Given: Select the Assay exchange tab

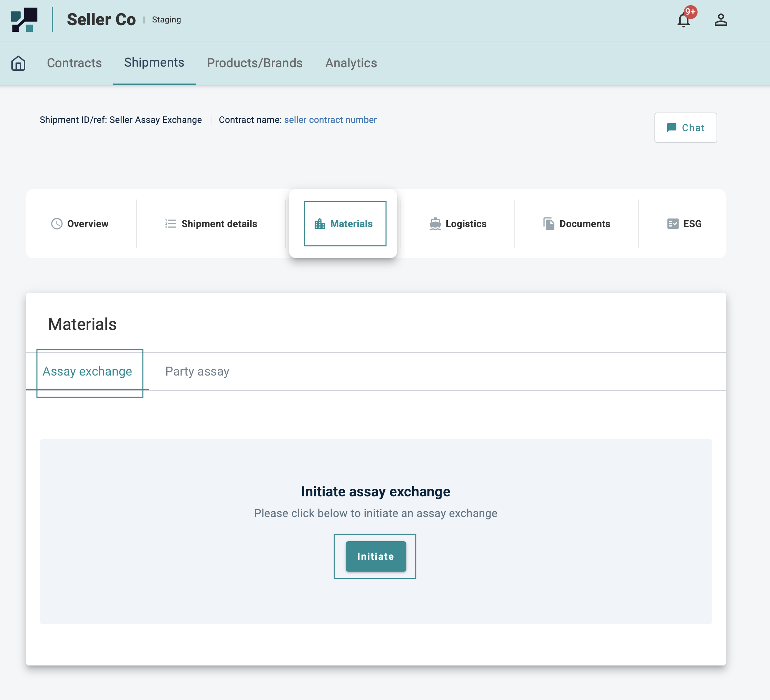Looking at the screenshot, I should pos(87,371).
